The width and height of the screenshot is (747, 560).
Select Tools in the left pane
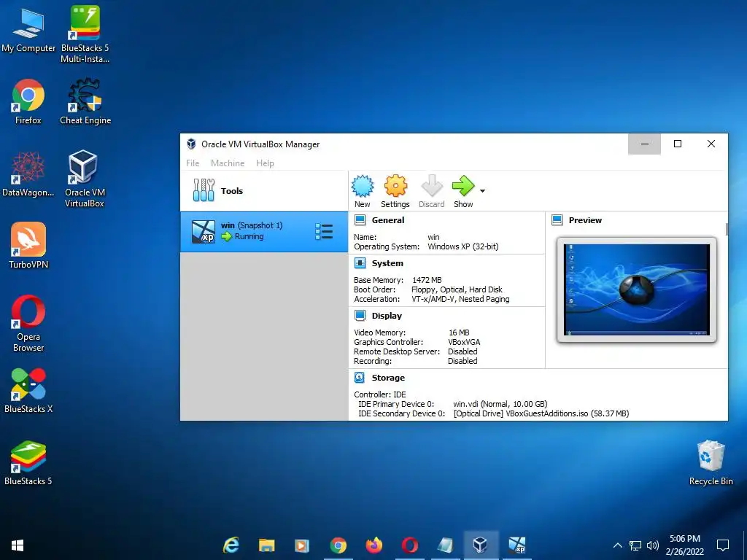click(264, 191)
